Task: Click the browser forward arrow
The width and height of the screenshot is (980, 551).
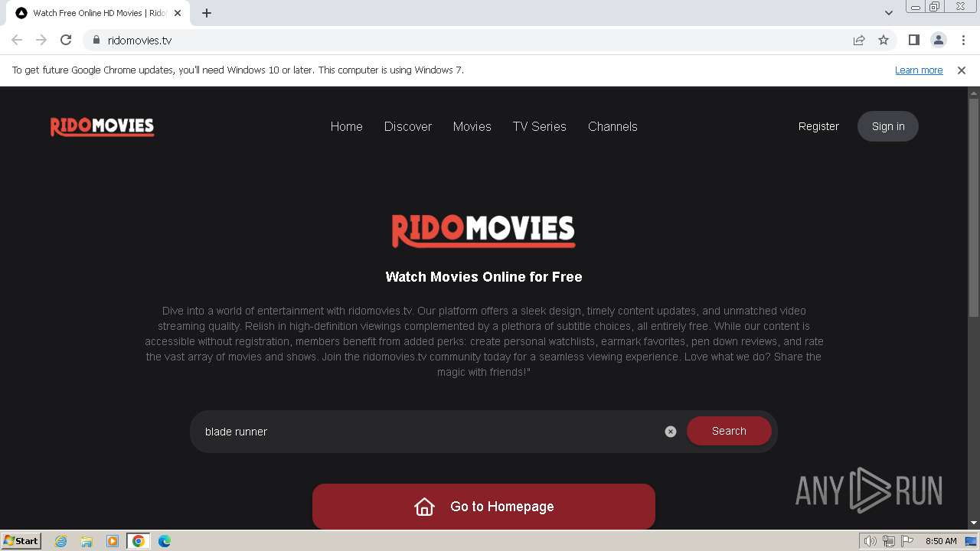Action: (41, 40)
